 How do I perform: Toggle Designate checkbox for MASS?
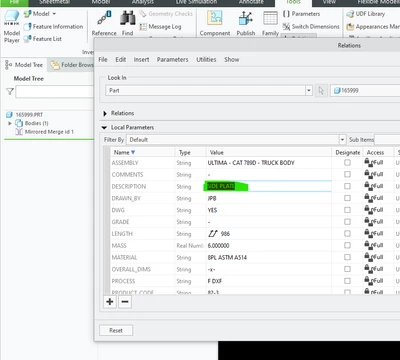click(x=347, y=246)
